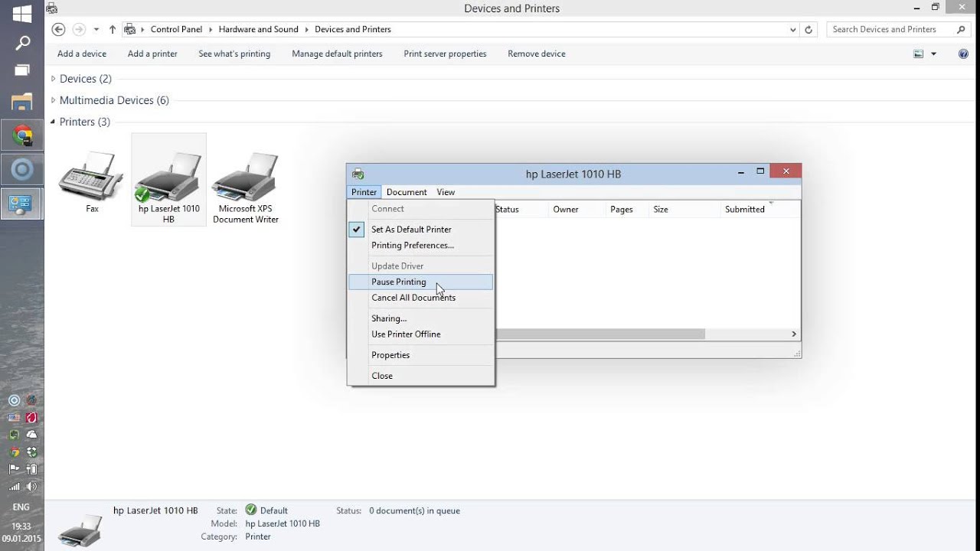Open Print server properties

[445, 54]
